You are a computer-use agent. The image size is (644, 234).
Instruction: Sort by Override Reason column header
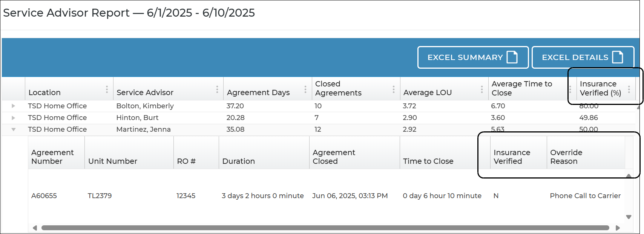click(x=566, y=157)
